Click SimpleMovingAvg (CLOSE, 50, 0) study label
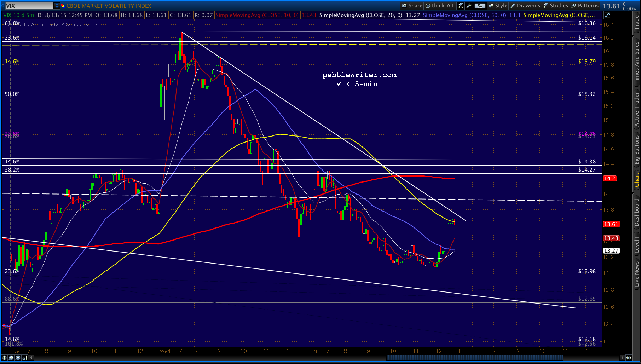 tap(464, 15)
